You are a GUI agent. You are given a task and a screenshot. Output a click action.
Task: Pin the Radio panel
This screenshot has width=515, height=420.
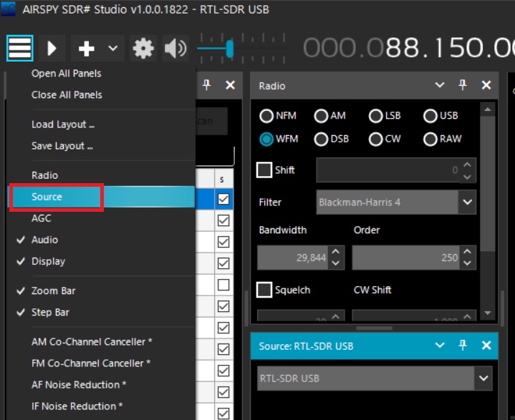[x=463, y=85]
